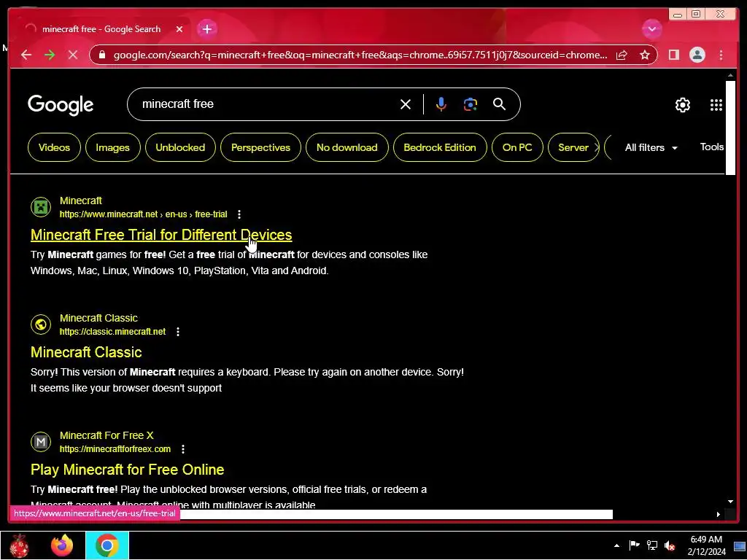
Task: Select the Bedrock Edition filter chip
Action: pos(440,147)
